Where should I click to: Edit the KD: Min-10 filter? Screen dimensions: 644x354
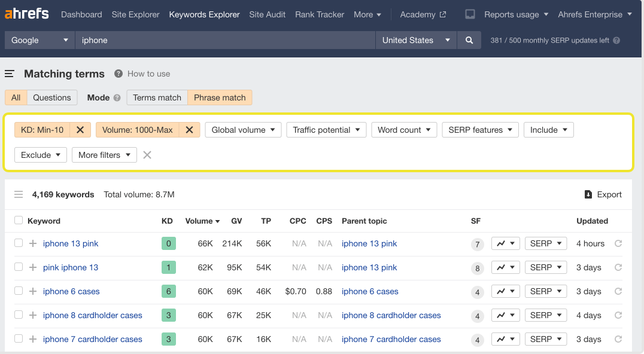42,130
